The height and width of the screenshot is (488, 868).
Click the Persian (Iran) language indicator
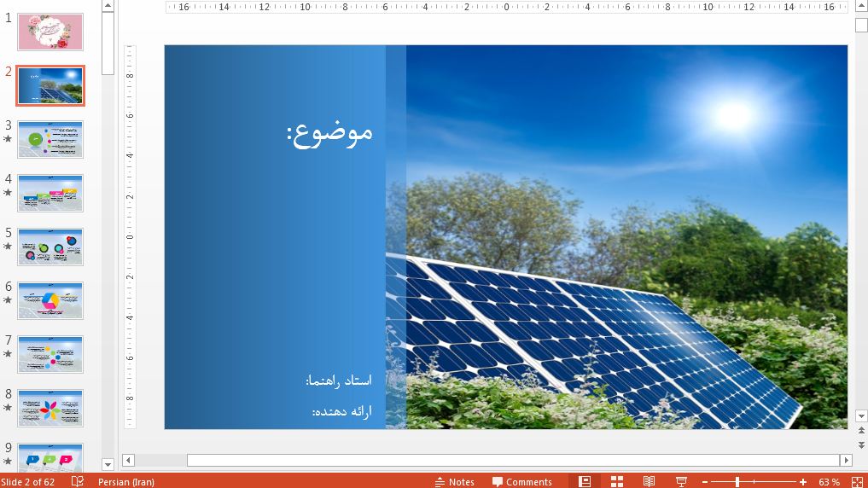tap(126, 481)
